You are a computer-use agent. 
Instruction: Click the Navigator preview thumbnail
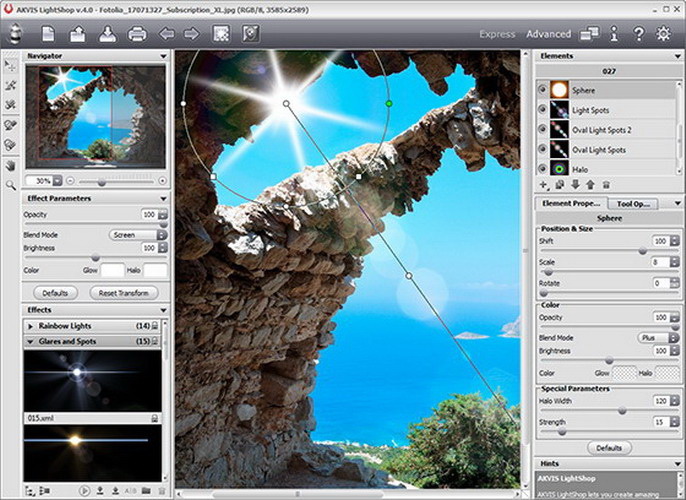tap(95, 117)
